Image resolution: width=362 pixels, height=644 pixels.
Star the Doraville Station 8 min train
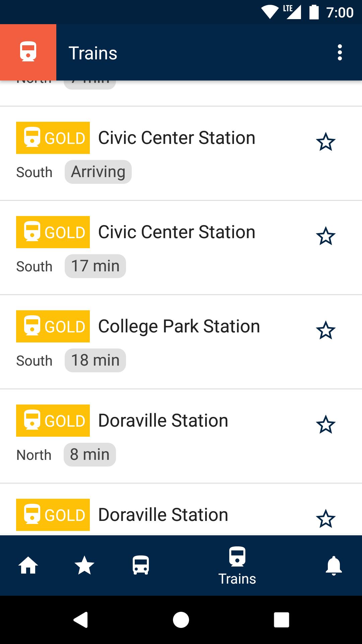click(x=325, y=425)
